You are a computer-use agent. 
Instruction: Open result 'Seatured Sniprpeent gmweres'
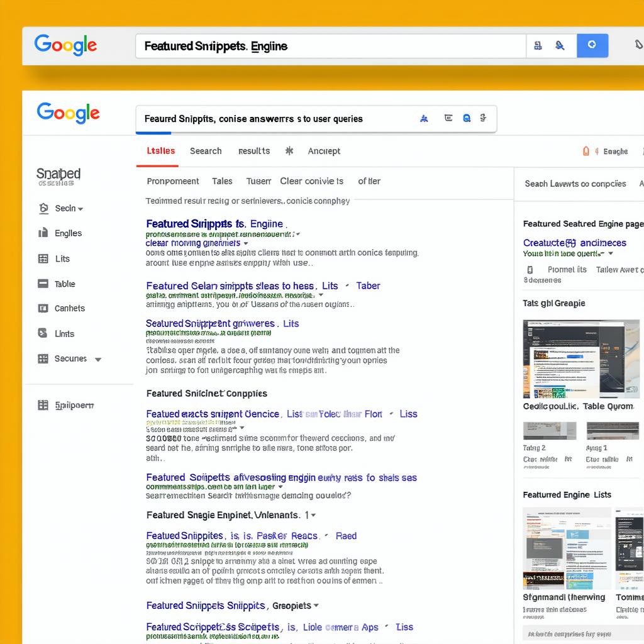[x=210, y=324]
